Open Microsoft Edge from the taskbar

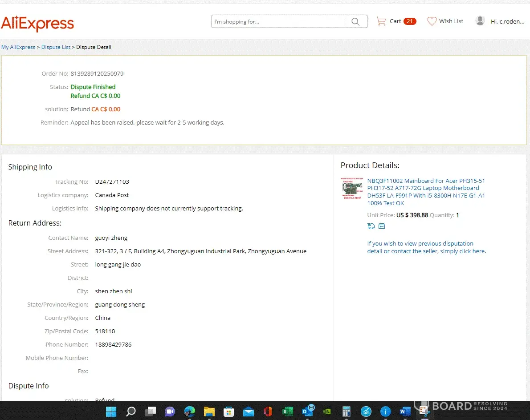(x=190, y=411)
